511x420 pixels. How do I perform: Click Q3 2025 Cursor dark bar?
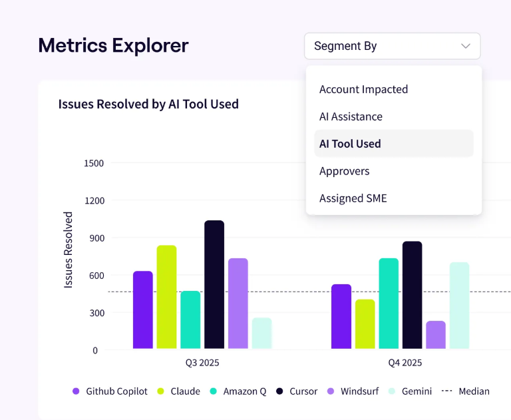pos(214,284)
